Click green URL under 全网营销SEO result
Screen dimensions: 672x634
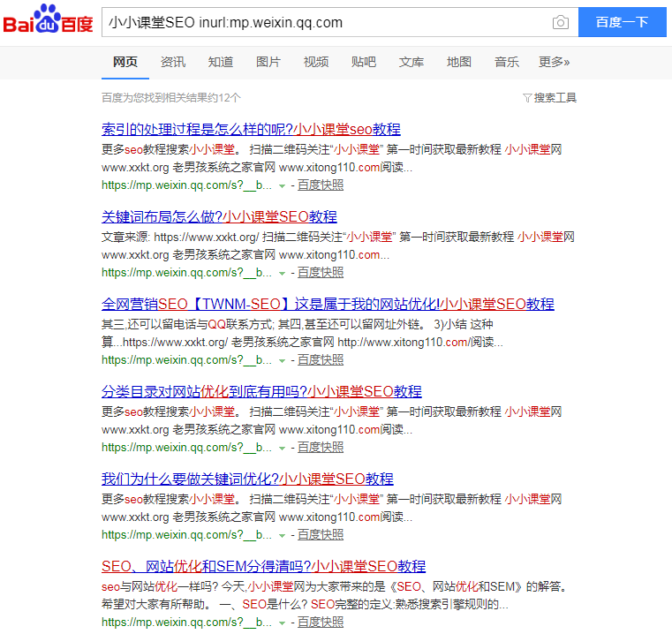(x=186, y=360)
